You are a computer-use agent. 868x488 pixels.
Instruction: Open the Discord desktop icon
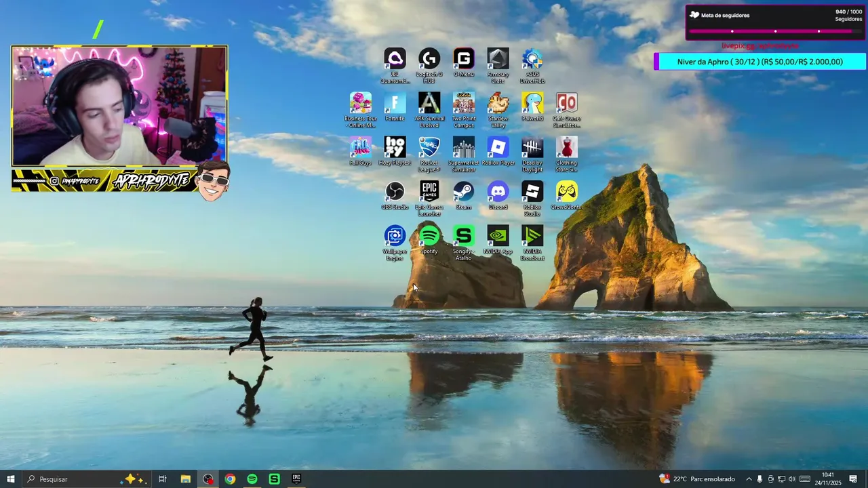coord(498,195)
